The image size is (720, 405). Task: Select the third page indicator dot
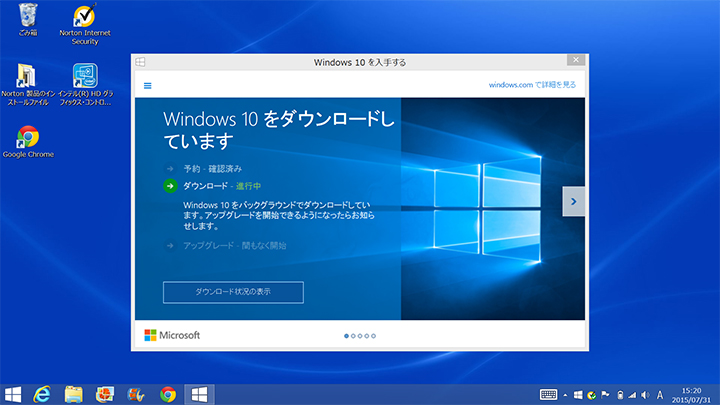[x=360, y=336]
